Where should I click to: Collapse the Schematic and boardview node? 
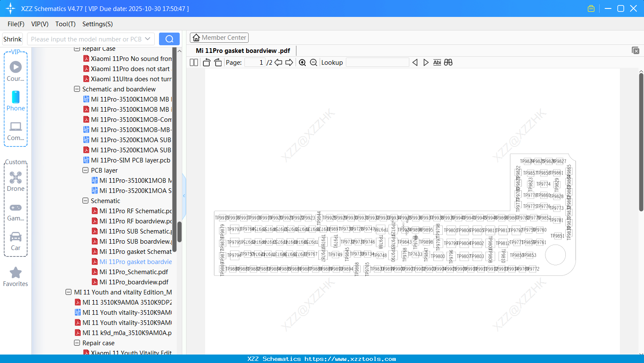[x=77, y=89]
